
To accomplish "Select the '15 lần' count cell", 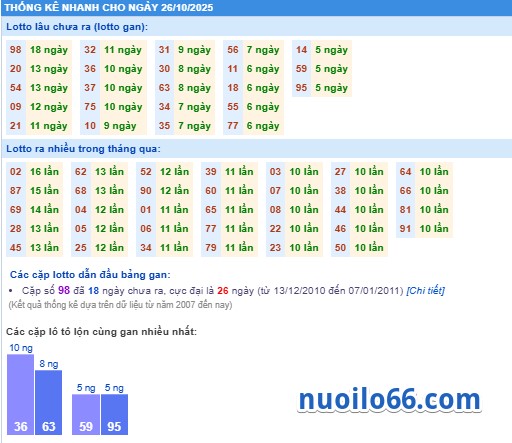I will [x=44, y=191].
